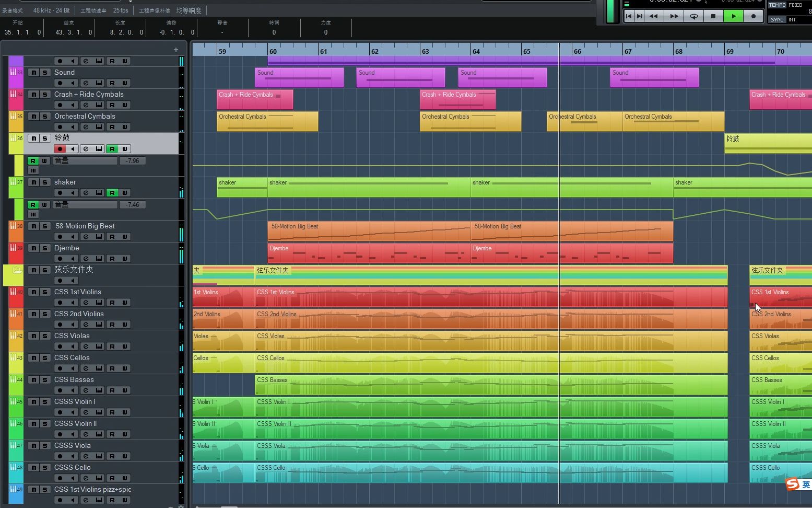The height and width of the screenshot is (508, 812).
Task: Edit the 长度 length value 8.2.0.0
Action: click(x=126, y=32)
